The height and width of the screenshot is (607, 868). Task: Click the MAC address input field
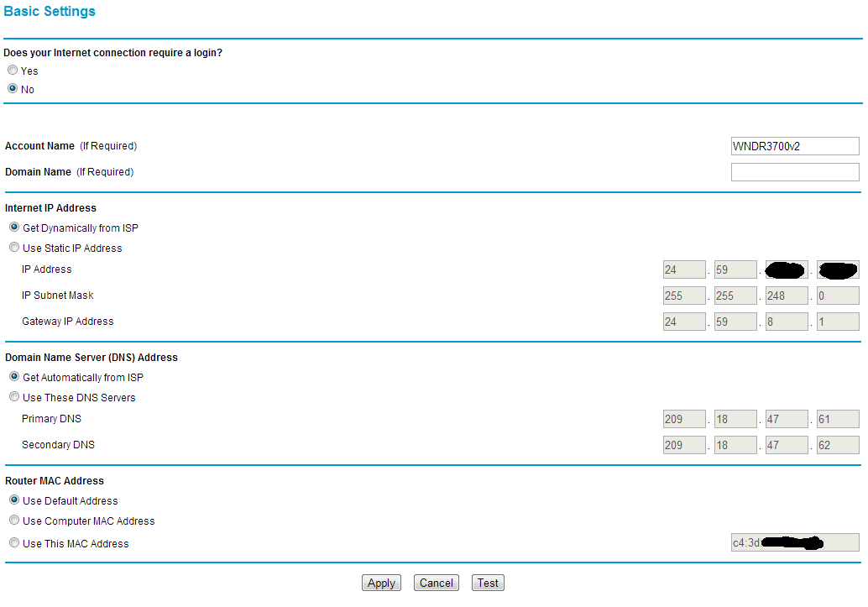click(x=794, y=543)
